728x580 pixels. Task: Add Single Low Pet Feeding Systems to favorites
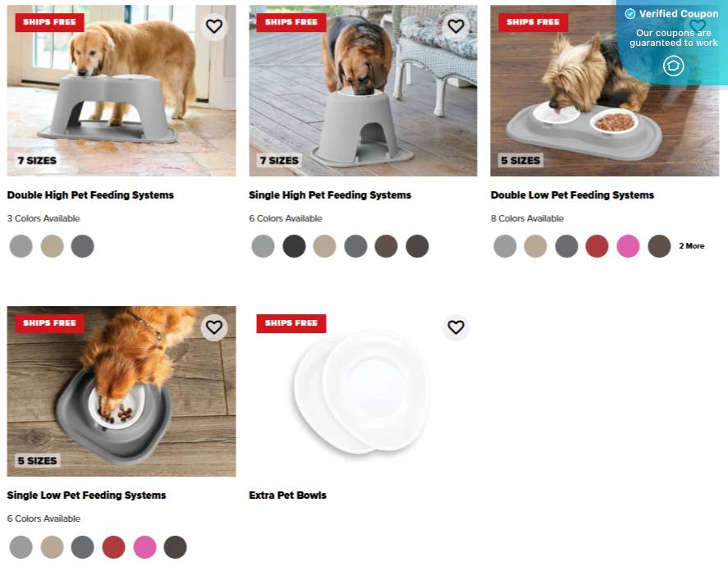[x=214, y=327]
